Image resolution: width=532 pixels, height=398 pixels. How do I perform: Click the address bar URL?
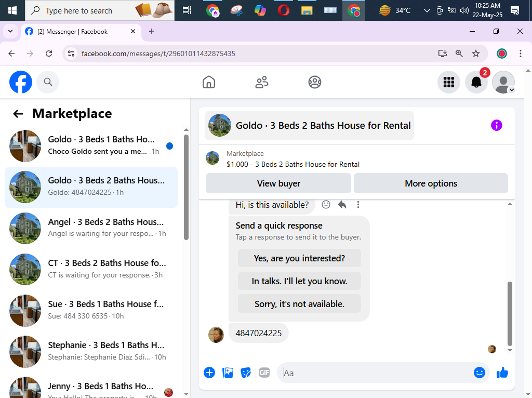click(x=158, y=54)
